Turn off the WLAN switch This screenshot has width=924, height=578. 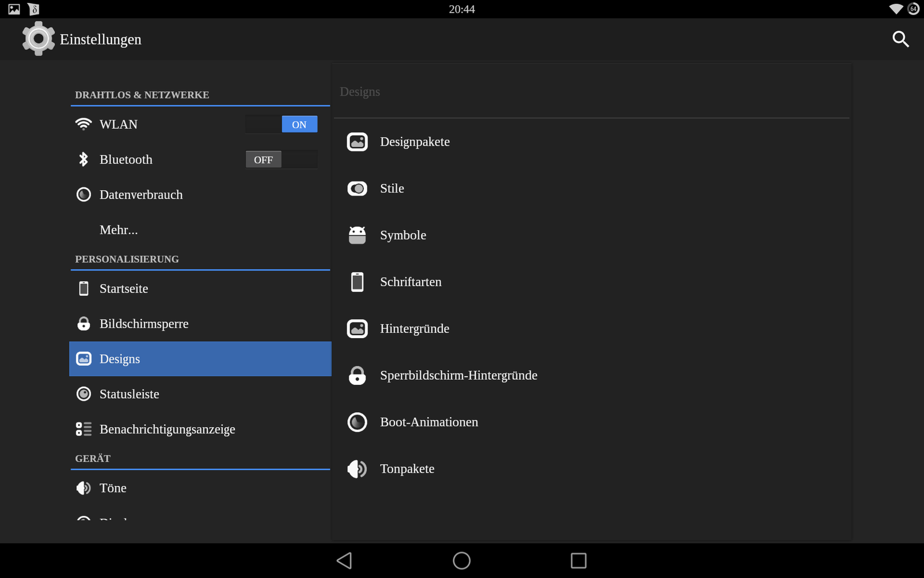pyautogui.click(x=281, y=124)
